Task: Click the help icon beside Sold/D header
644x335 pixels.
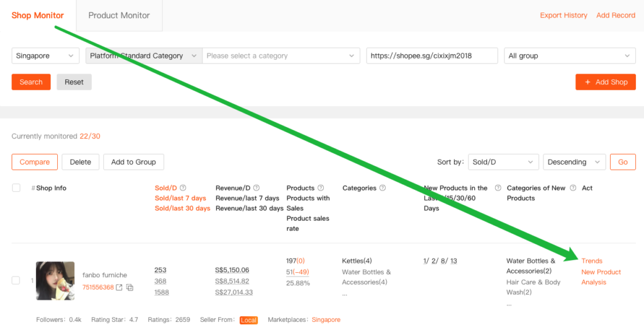Action: coord(183,188)
